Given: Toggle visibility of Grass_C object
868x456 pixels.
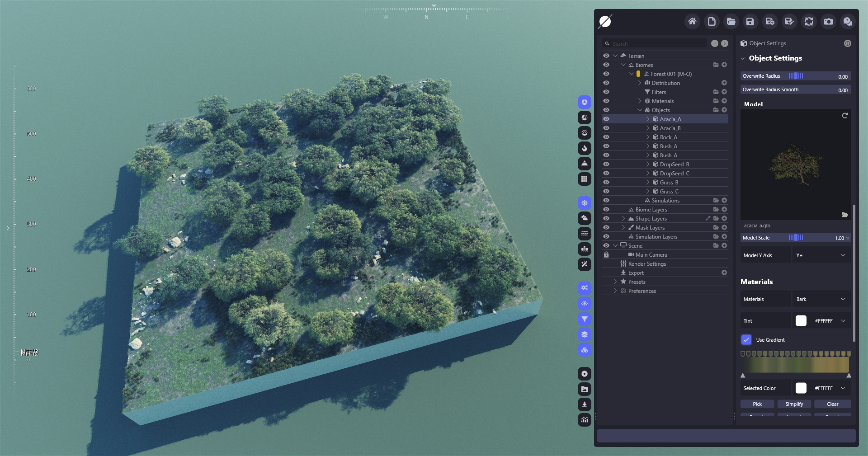Looking at the screenshot, I should (606, 191).
